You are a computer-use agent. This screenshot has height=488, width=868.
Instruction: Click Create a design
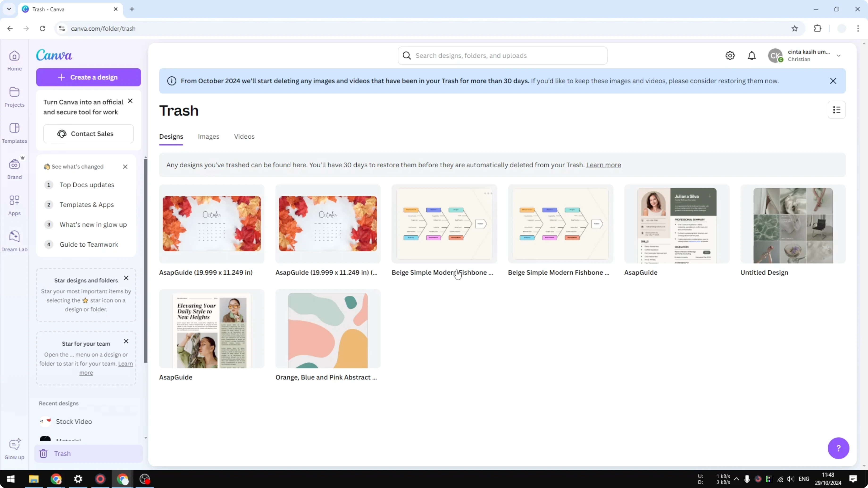pos(88,77)
